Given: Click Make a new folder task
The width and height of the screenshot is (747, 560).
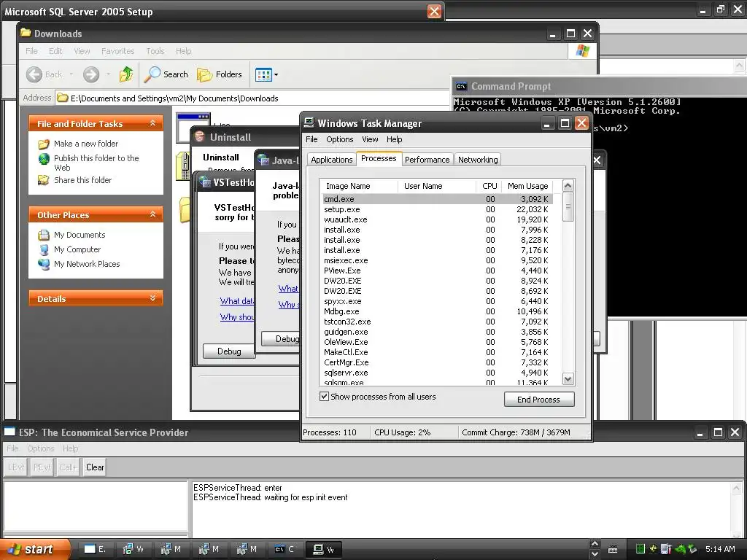Looking at the screenshot, I should pos(86,144).
